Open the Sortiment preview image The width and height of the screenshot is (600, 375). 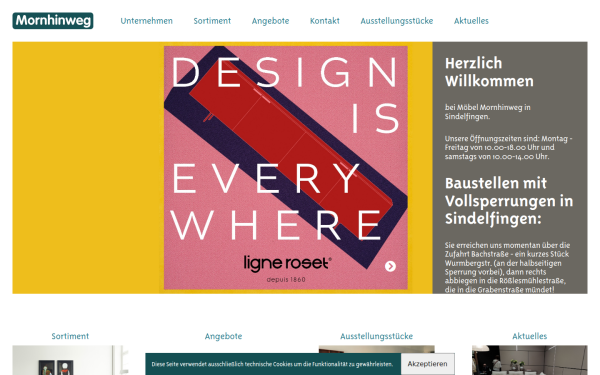tap(70, 360)
